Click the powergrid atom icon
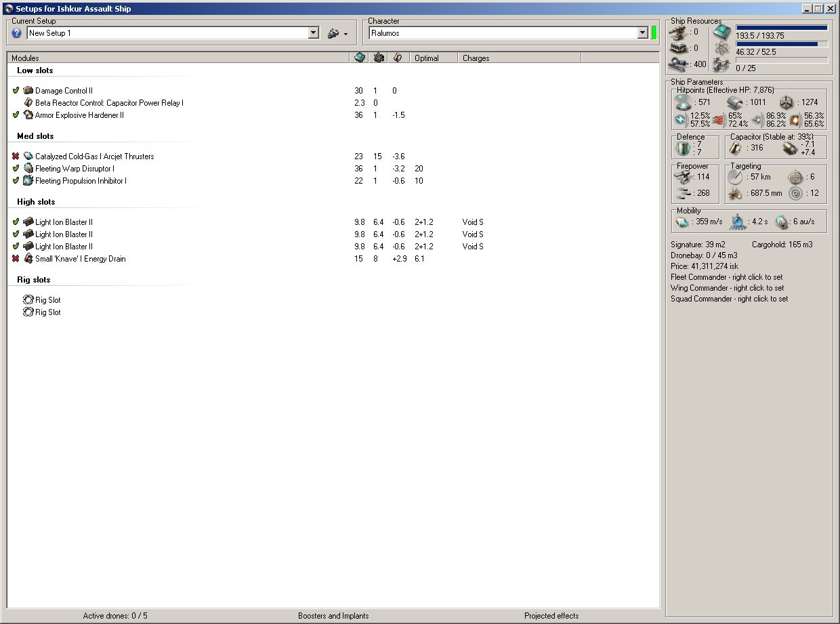The width and height of the screenshot is (840, 624). point(722,48)
